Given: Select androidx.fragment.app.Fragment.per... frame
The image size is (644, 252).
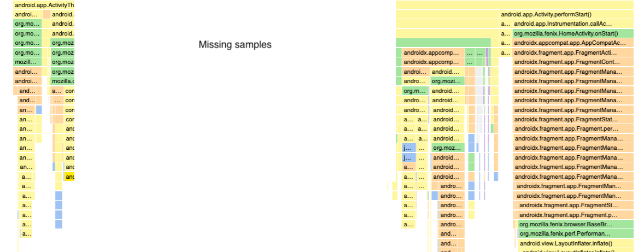Looking at the screenshot, I should pyautogui.click(x=573, y=129).
